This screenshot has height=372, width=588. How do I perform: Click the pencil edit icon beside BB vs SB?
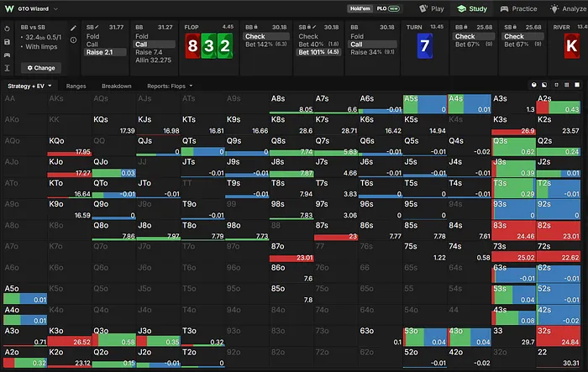coord(74,28)
